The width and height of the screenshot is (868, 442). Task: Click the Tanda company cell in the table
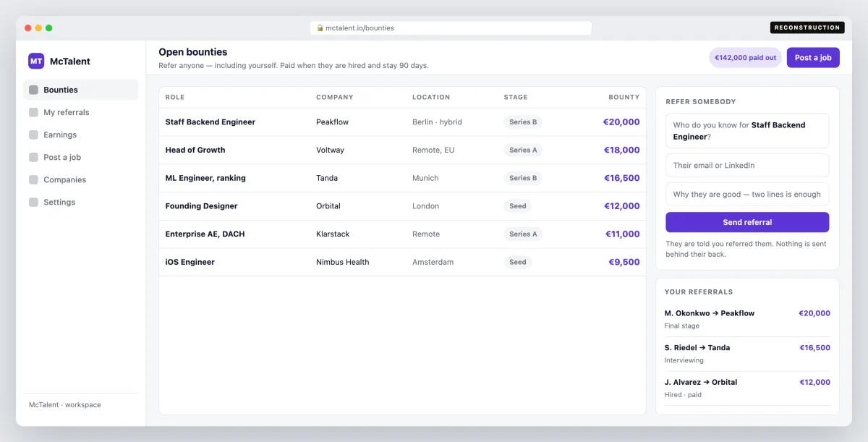click(327, 178)
